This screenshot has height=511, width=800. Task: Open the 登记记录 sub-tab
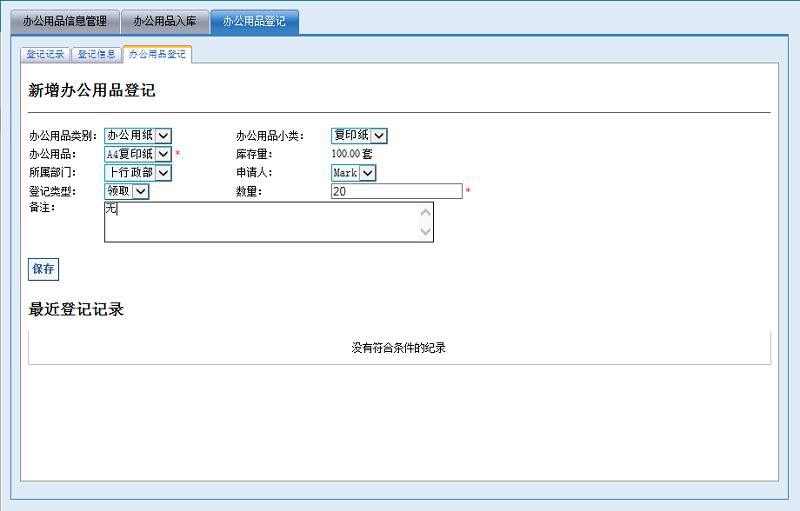pyautogui.click(x=45, y=55)
